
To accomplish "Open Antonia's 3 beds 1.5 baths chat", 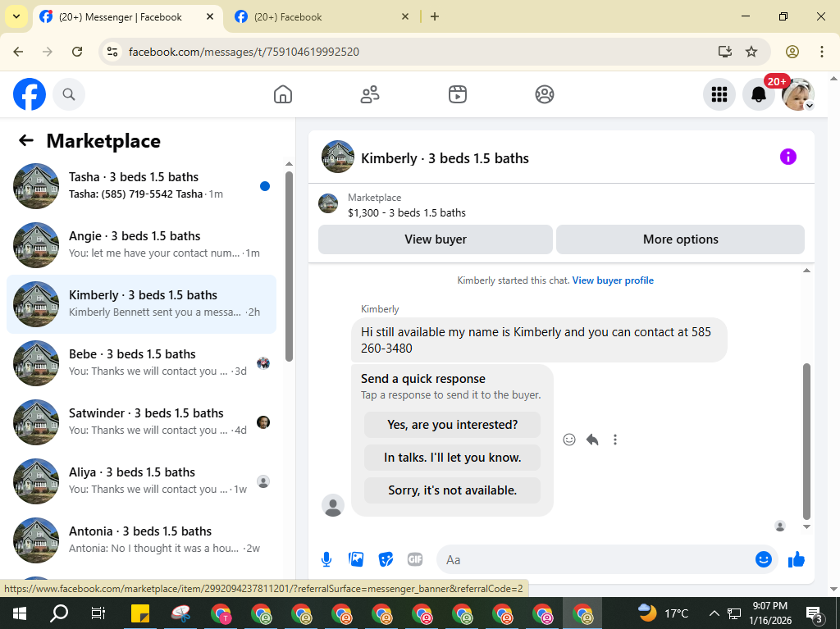I will 141,540.
